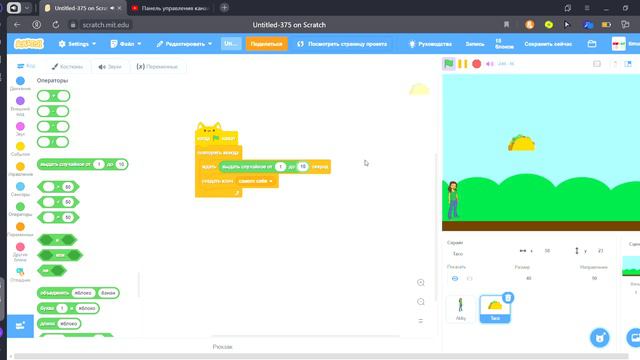
Task: Edit the sprite size field (Размер)
Action: point(529,278)
